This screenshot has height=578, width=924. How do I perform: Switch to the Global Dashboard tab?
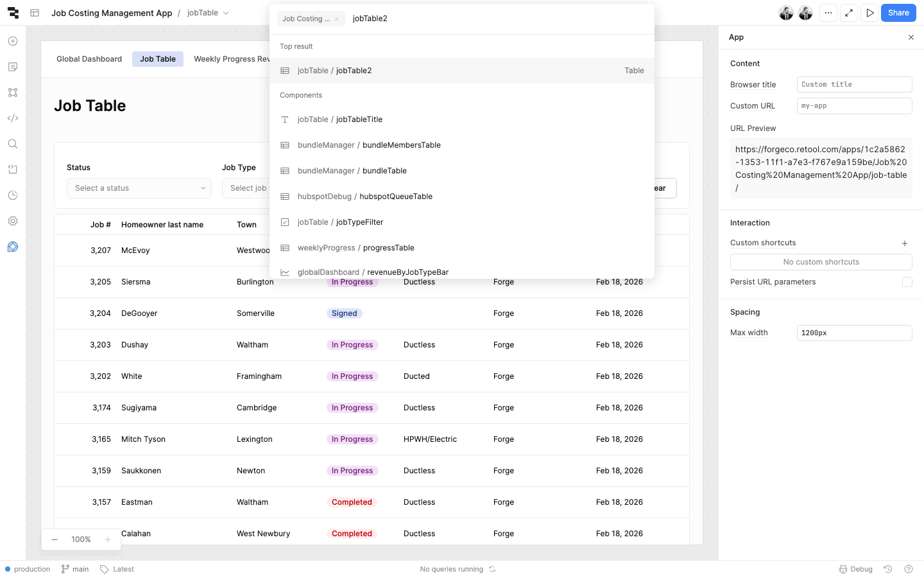[x=89, y=59]
